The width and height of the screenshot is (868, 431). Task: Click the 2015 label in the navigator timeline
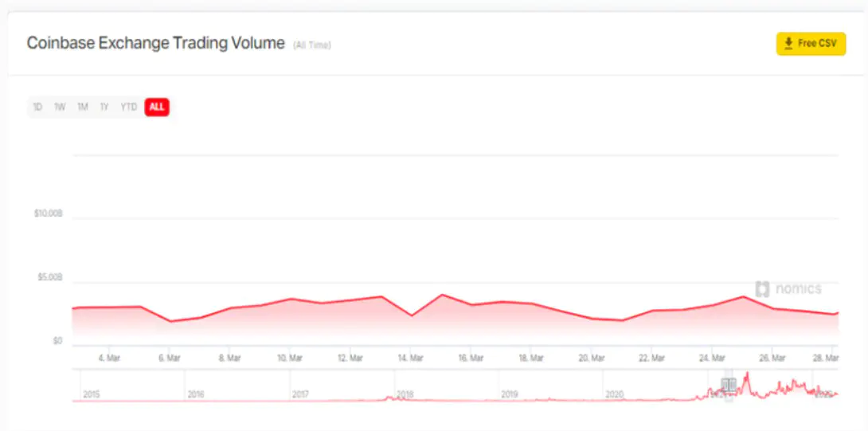point(92,394)
